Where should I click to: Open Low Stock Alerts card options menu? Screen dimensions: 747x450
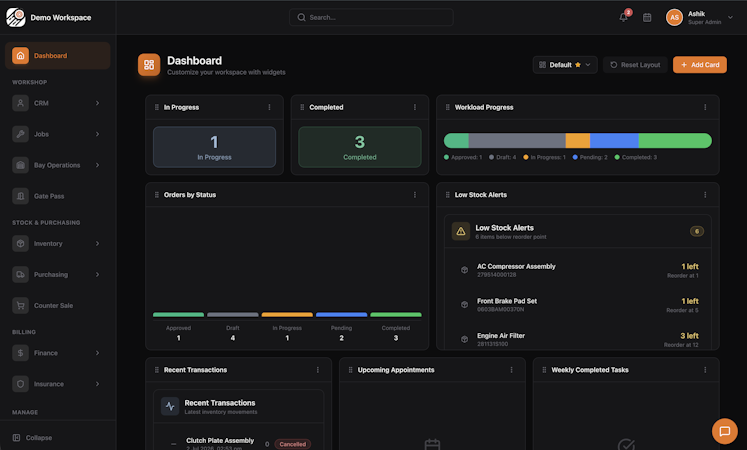coord(706,195)
